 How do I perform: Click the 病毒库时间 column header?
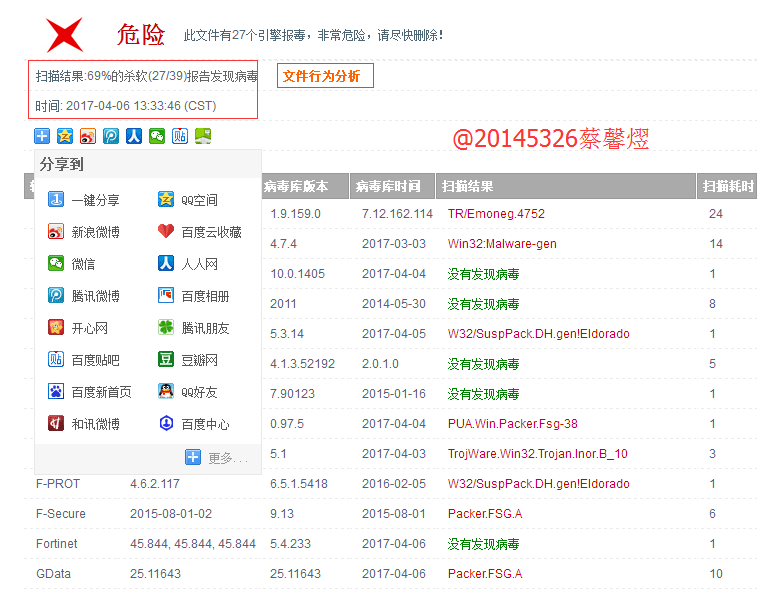click(391, 186)
